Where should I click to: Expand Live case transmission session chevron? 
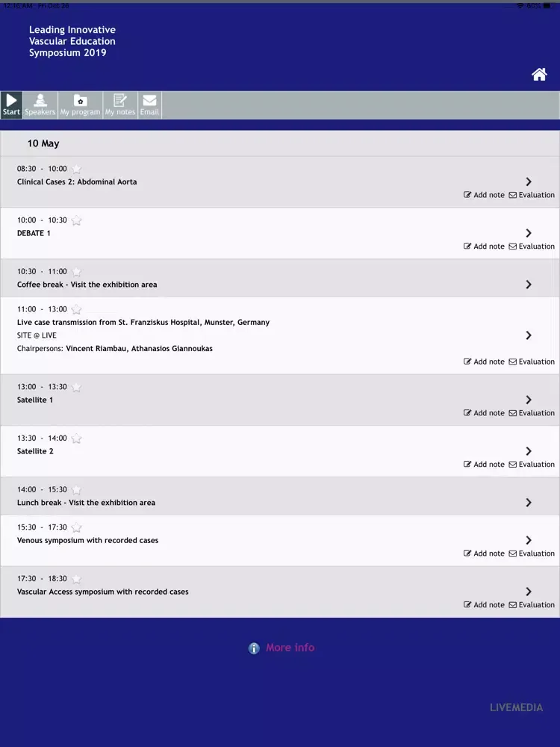coord(529,335)
